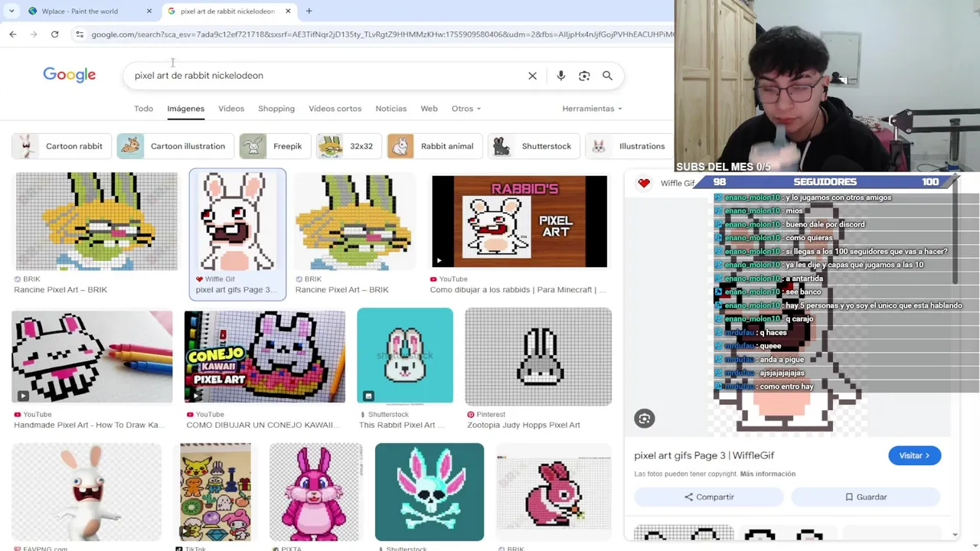The image size is (980, 551).
Task: Clear the search box with the X icon
Action: pyautogui.click(x=532, y=76)
